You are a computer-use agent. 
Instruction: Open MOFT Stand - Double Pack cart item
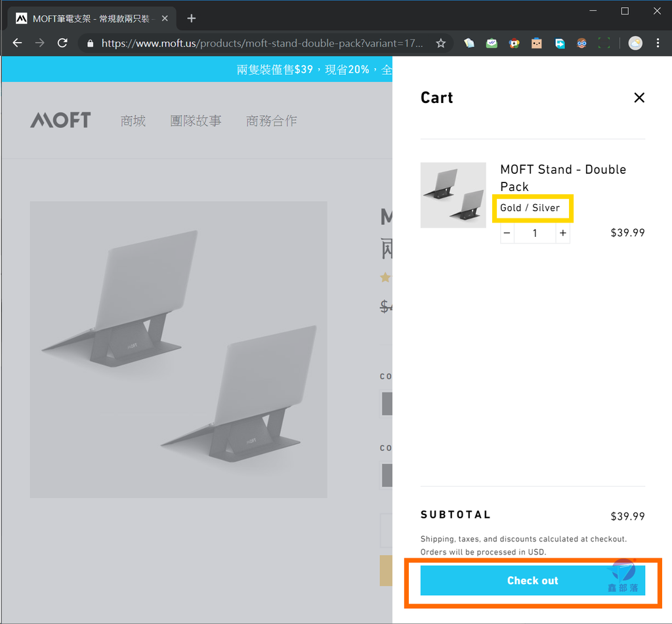563,178
